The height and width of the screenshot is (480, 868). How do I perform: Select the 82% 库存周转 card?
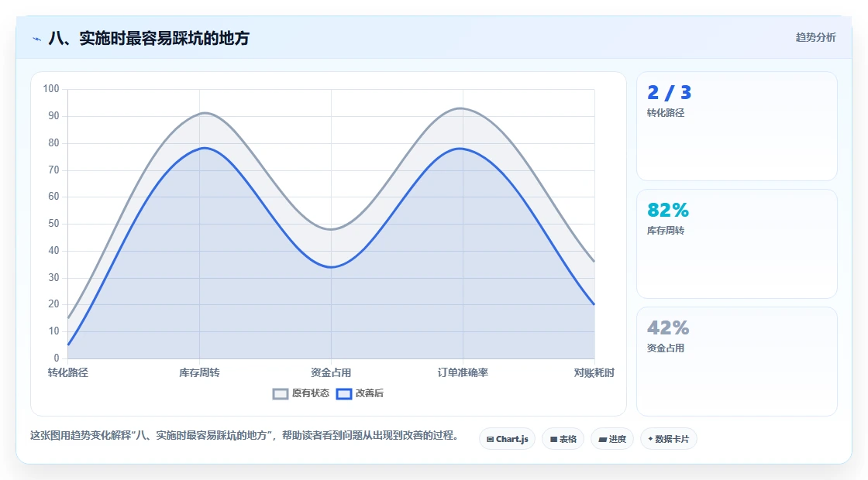[x=737, y=244]
